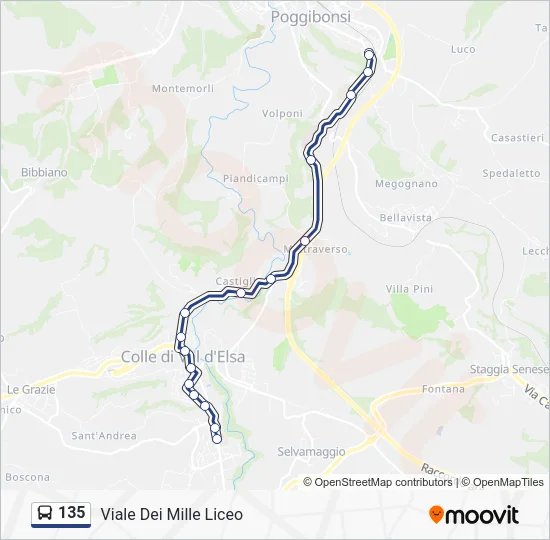Click the Montemorli place label
The width and height of the screenshot is (550, 540).
point(183,88)
